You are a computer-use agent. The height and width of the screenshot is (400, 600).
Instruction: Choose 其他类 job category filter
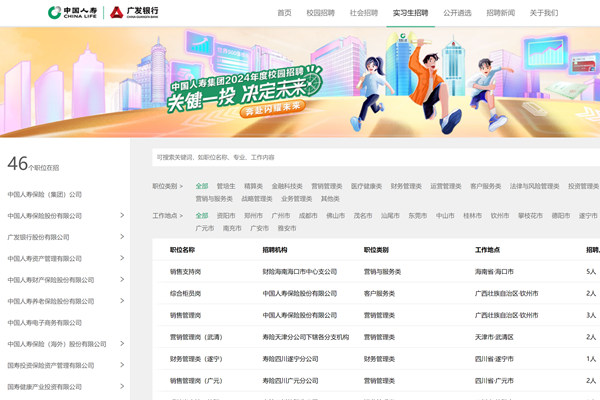(330, 199)
